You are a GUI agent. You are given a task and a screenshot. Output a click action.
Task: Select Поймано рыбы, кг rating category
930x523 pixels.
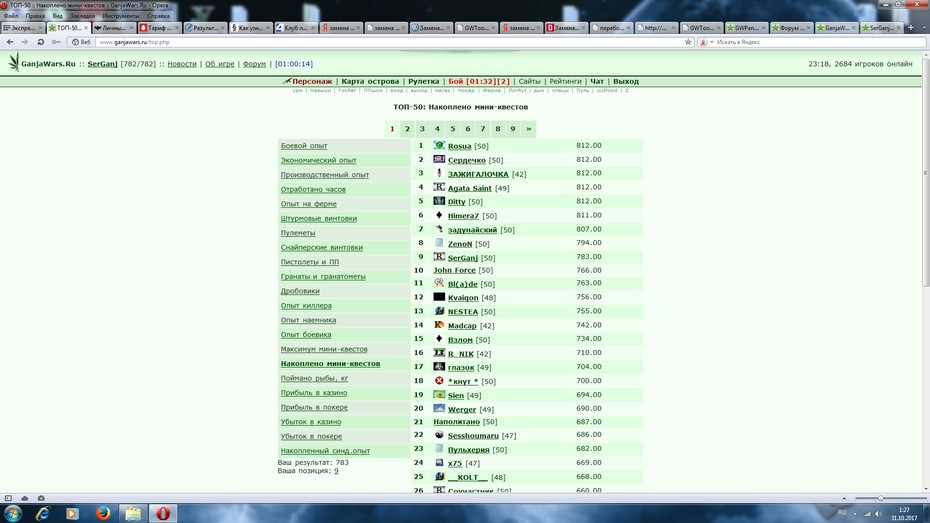tap(314, 378)
